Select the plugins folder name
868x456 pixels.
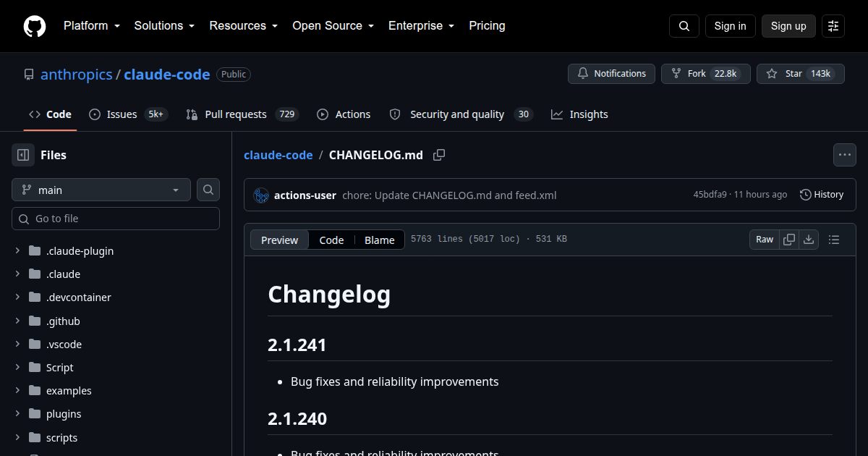(64, 414)
